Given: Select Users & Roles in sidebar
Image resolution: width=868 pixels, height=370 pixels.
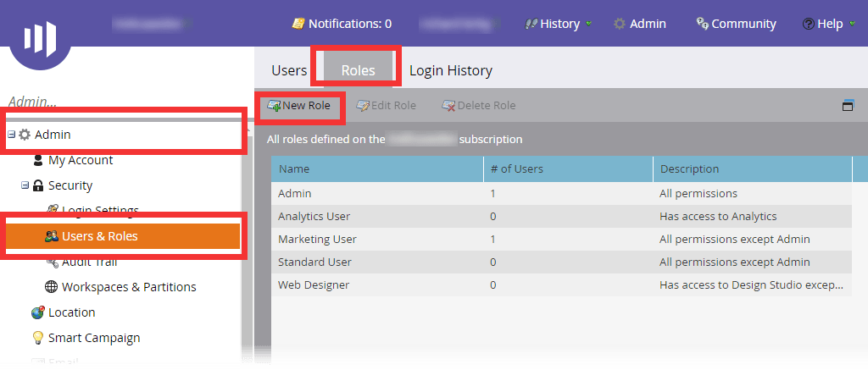Looking at the screenshot, I should [123, 236].
